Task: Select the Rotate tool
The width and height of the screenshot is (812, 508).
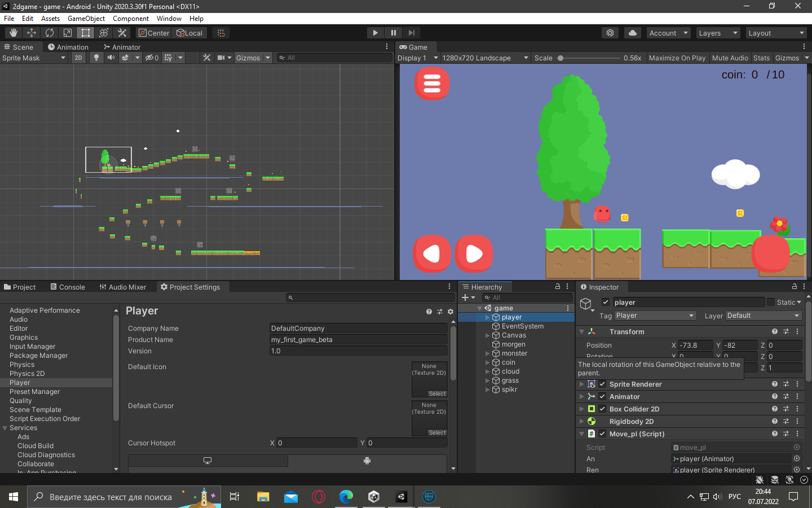Action: tap(50, 33)
